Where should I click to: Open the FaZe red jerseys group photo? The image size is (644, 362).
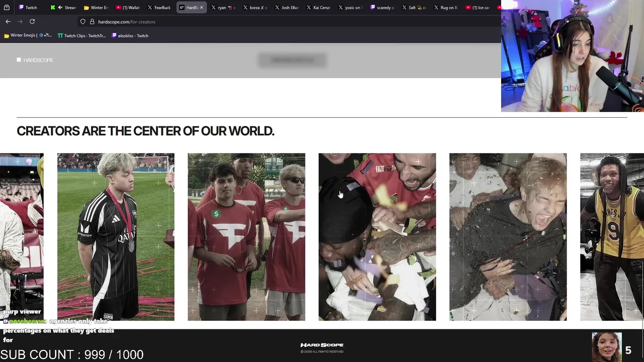[x=247, y=237]
